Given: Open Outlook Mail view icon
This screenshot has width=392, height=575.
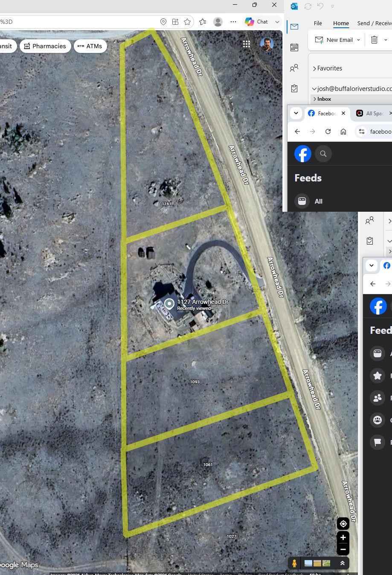Looking at the screenshot, I should [294, 27].
